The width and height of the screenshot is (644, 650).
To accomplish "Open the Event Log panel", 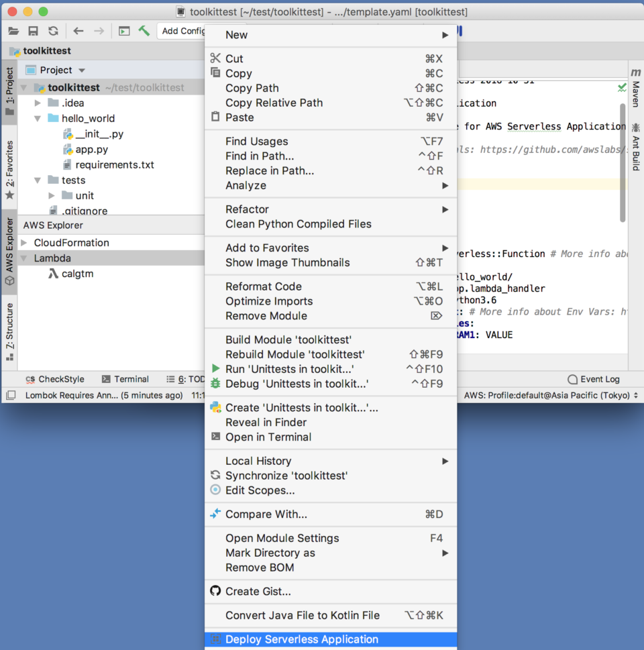I will click(x=594, y=379).
